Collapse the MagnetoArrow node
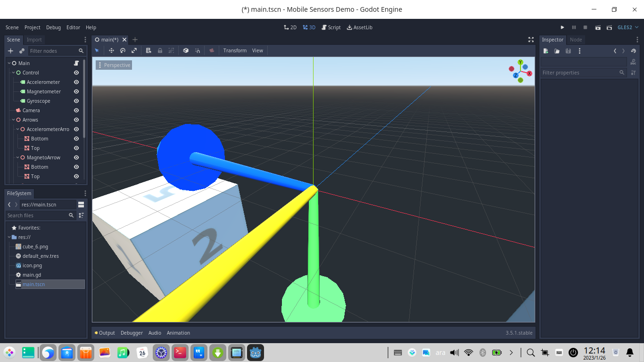 tap(17, 157)
